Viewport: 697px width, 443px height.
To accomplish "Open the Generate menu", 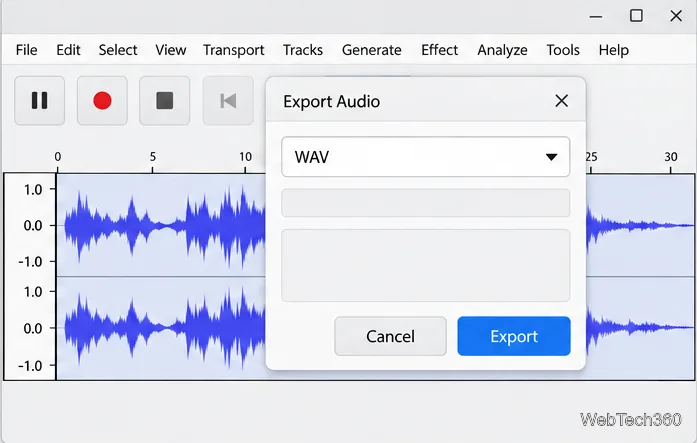I will pyautogui.click(x=372, y=50).
